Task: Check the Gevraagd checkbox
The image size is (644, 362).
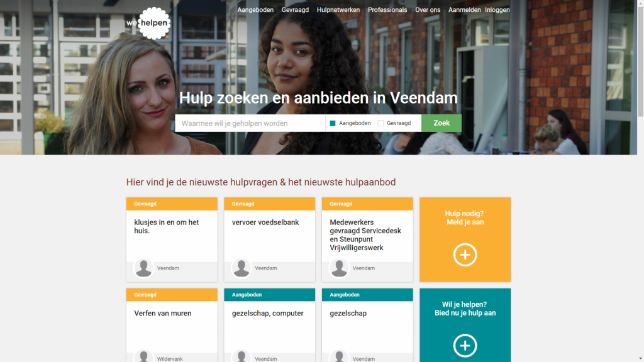Action: point(380,123)
